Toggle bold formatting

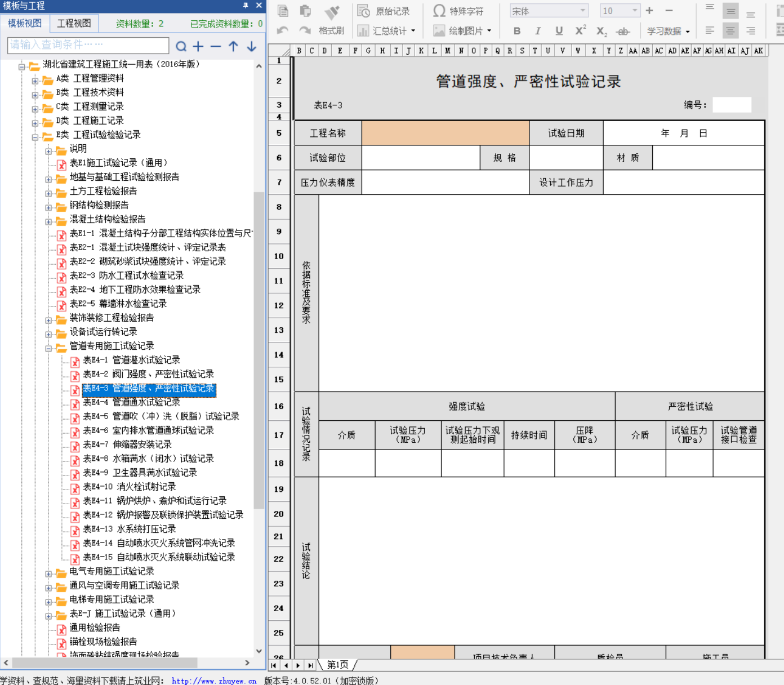click(x=517, y=31)
